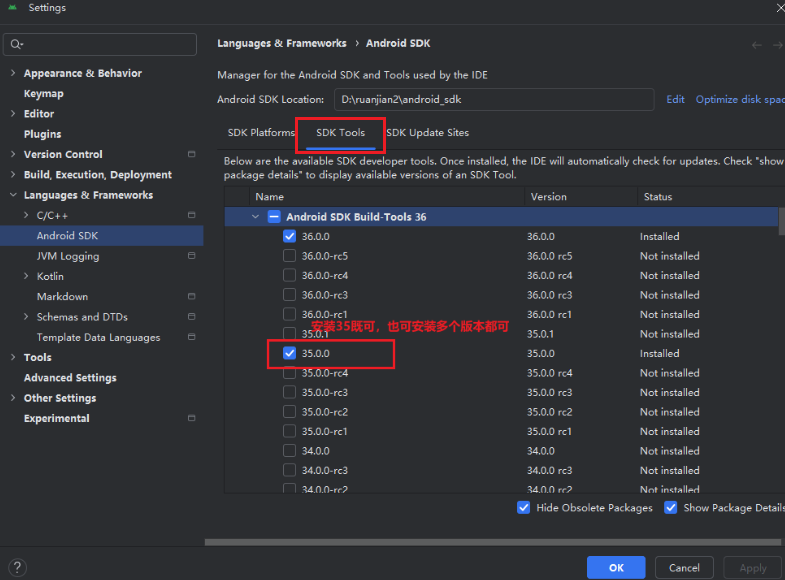
Task: Expand the C/C++ node
Action: click(x=26, y=215)
